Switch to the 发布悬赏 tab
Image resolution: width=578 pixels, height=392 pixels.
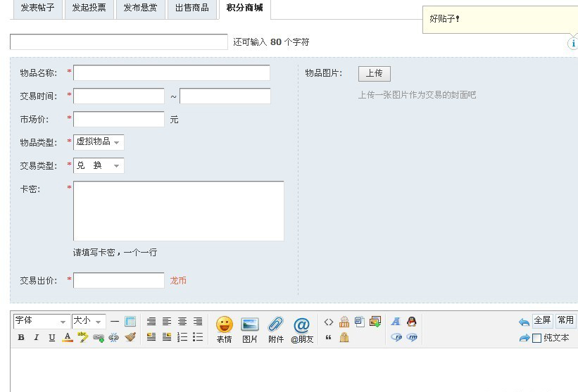(x=140, y=8)
